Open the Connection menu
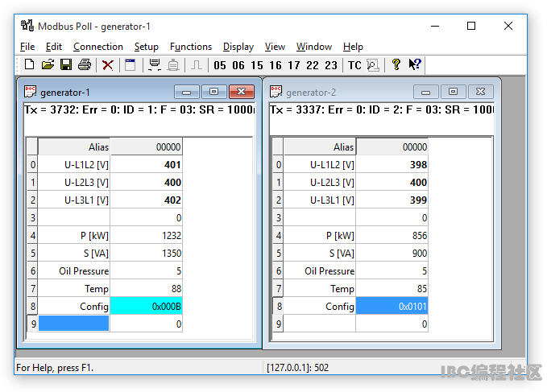This screenshot has width=547, height=392. point(98,47)
